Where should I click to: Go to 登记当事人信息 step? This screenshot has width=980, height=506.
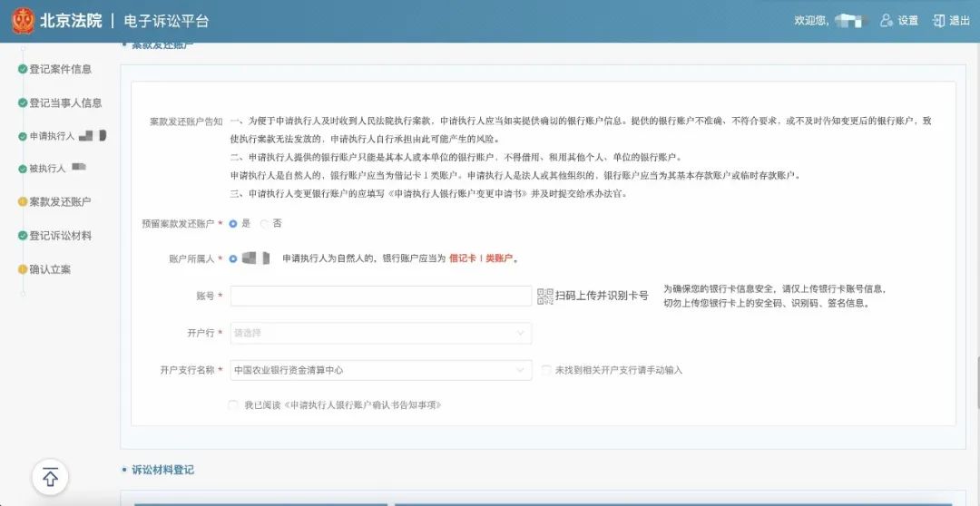point(65,103)
